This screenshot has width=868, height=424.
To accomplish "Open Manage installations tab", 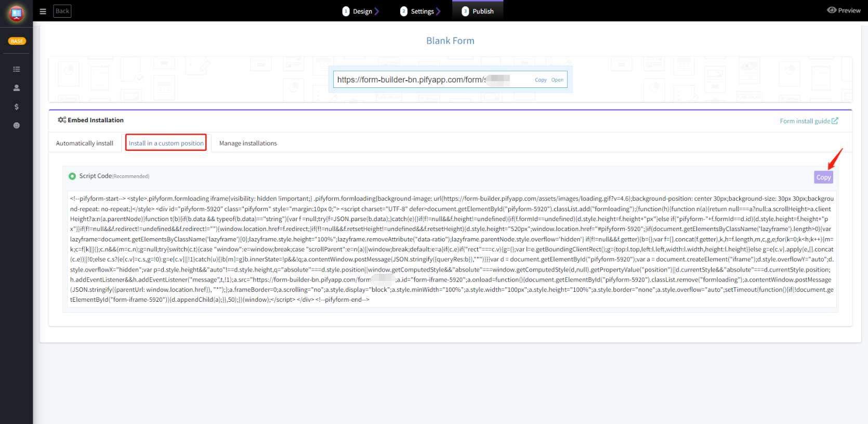I will (248, 143).
